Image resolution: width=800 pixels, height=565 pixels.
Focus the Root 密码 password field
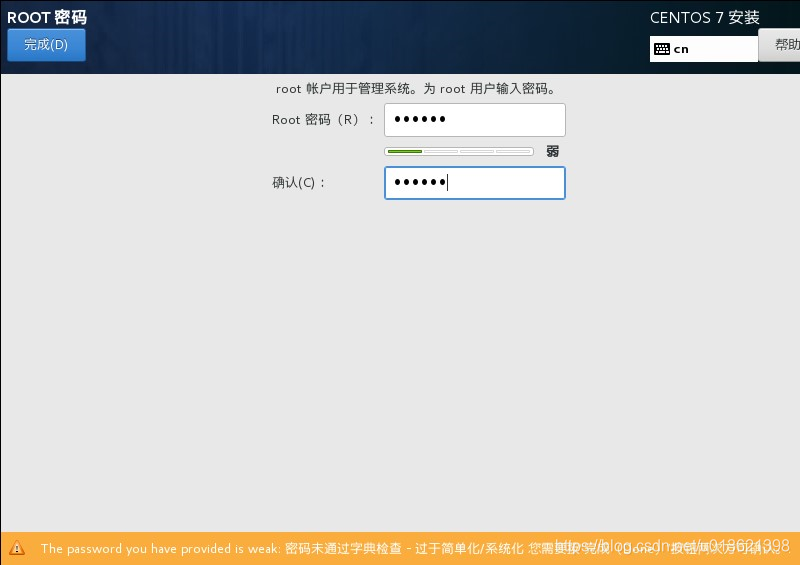(474, 120)
